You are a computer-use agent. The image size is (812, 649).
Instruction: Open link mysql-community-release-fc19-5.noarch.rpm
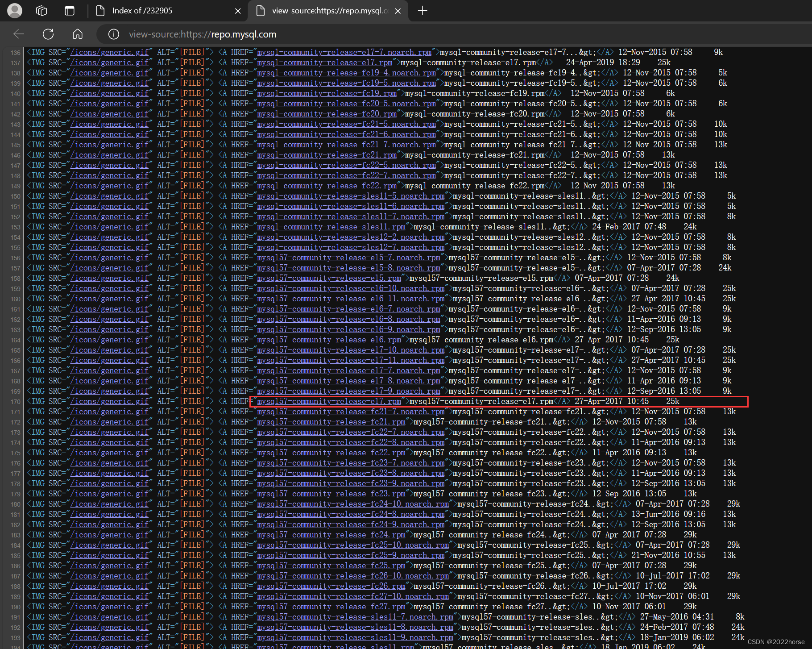coord(347,83)
